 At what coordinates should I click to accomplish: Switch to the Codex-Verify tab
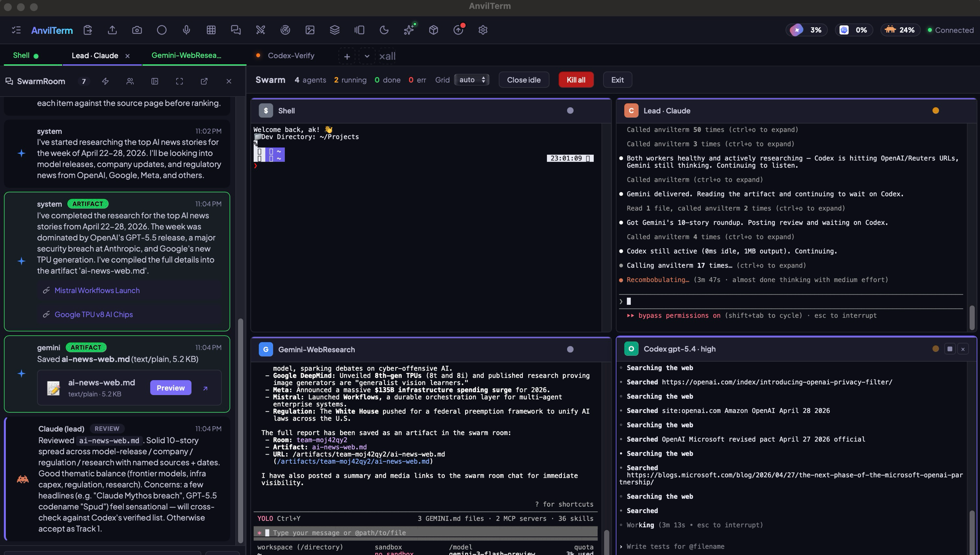291,55
